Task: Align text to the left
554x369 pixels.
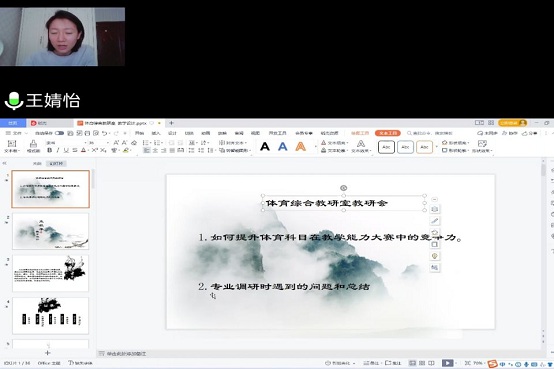Action: (146, 151)
